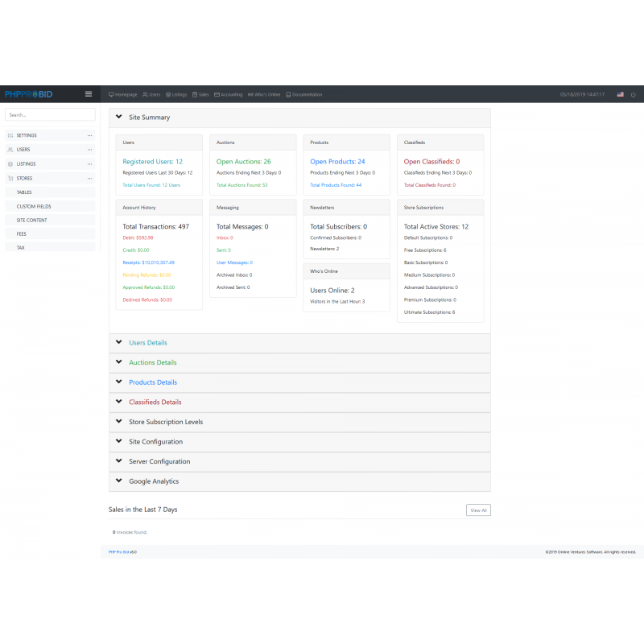Open Fees in the sidebar
Screen dimensions: 644x644
50,233
